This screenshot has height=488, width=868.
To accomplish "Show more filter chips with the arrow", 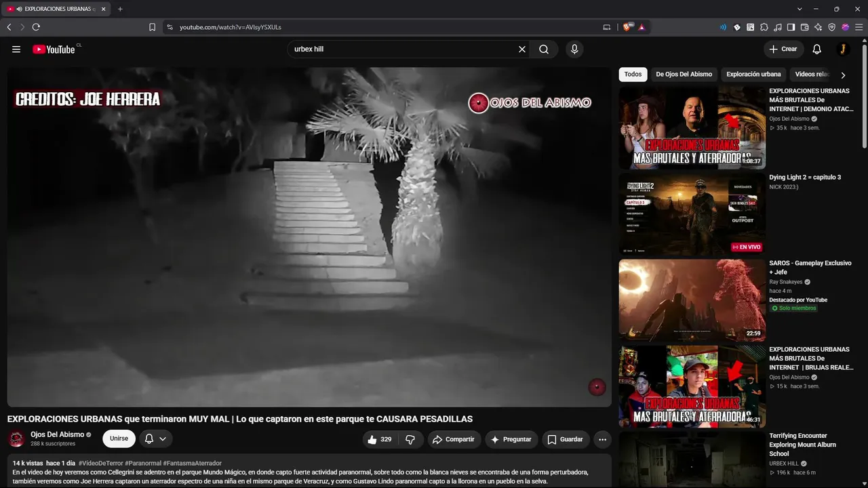I will [843, 75].
